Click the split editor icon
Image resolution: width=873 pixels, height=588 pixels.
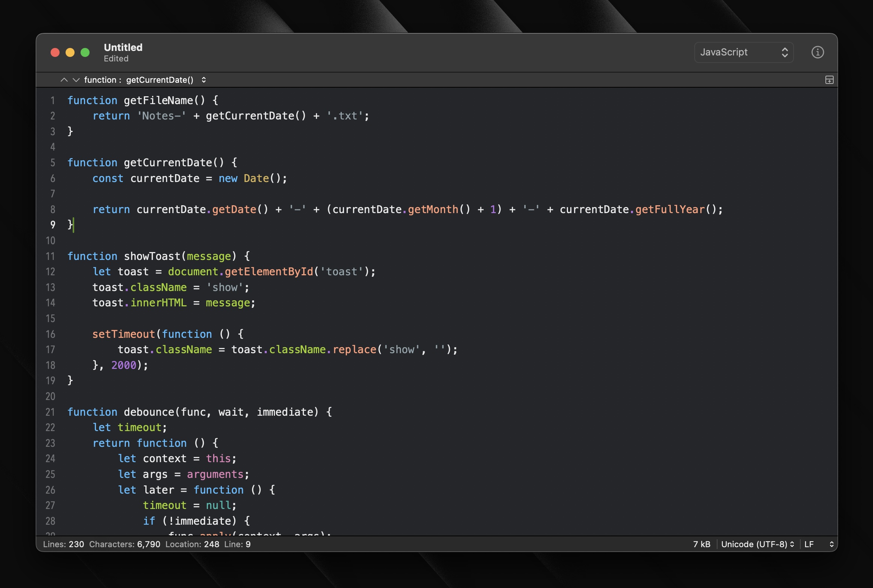829,80
